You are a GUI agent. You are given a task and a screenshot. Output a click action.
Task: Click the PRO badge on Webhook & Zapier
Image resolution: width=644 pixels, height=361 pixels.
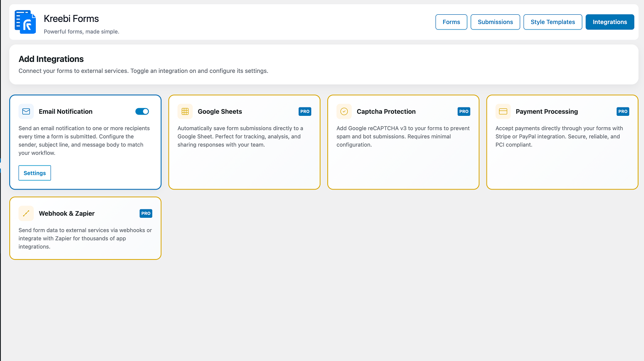pos(146,213)
